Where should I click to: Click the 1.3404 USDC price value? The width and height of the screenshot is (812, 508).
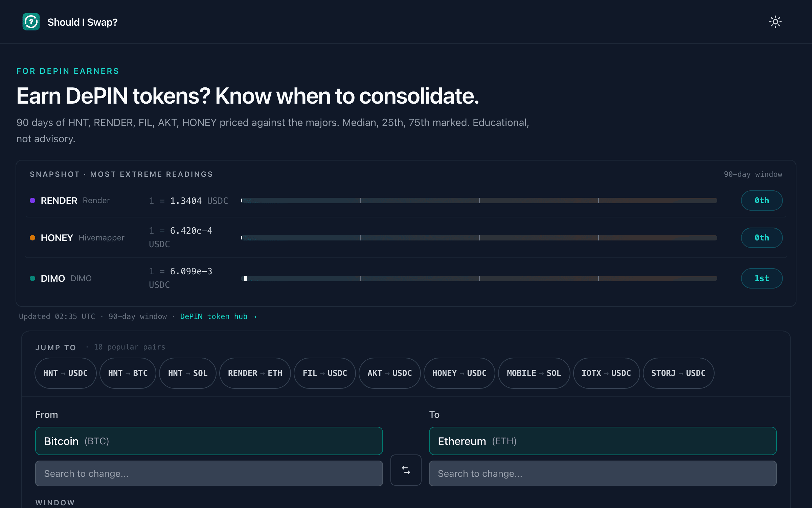point(189,201)
